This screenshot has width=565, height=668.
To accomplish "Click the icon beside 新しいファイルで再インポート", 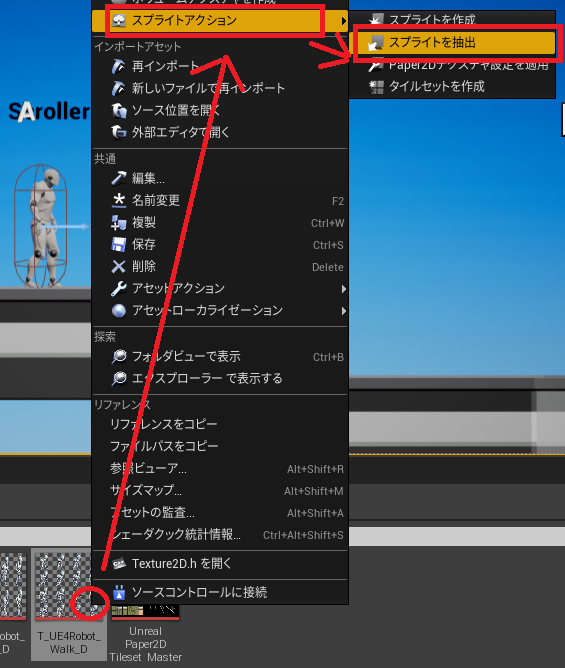I will [118, 89].
